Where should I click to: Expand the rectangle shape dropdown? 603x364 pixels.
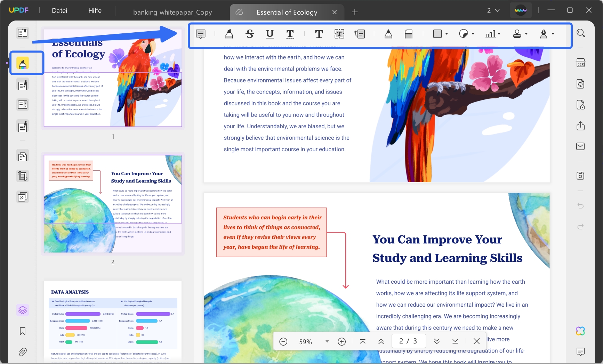[x=447, y=34]
